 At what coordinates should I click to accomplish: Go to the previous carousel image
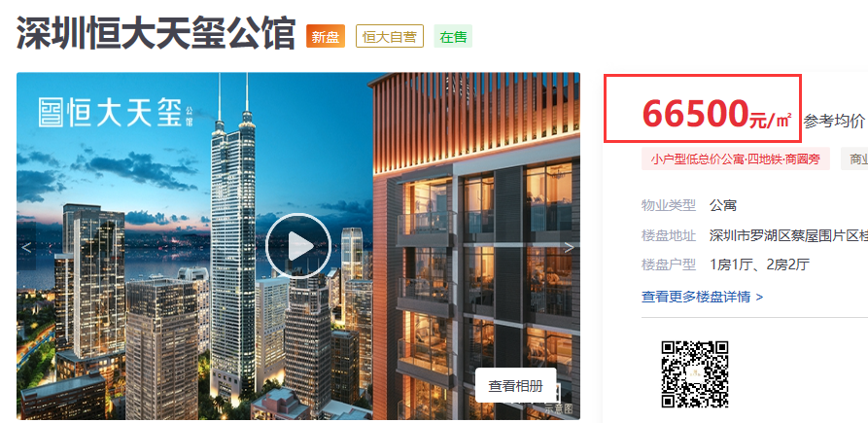coord(26,248)
